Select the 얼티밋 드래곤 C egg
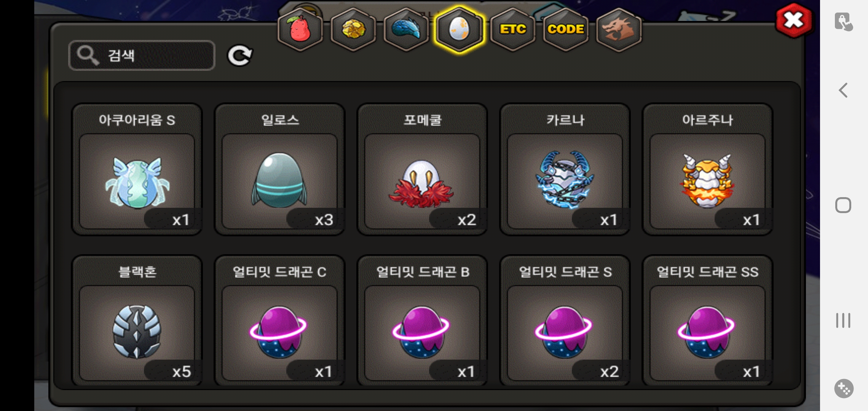 280,321
